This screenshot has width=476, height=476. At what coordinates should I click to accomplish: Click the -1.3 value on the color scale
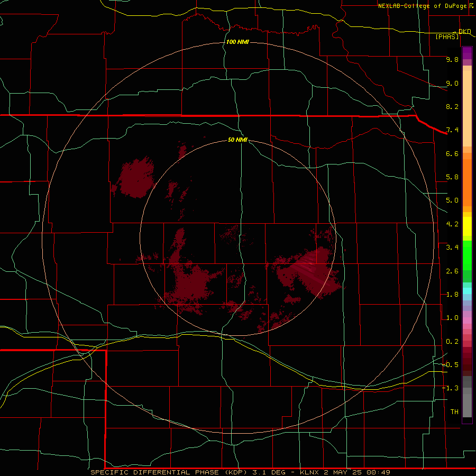click(x=450, y=388)
